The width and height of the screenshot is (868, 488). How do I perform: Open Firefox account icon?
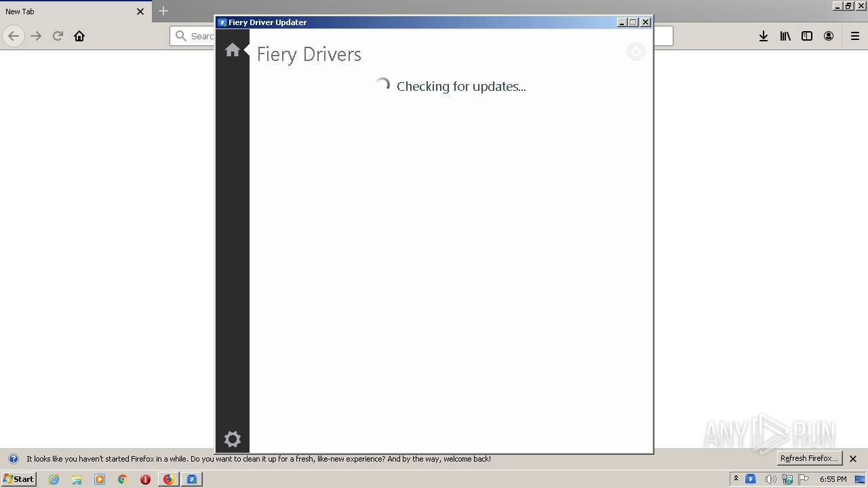coord(829,36)
